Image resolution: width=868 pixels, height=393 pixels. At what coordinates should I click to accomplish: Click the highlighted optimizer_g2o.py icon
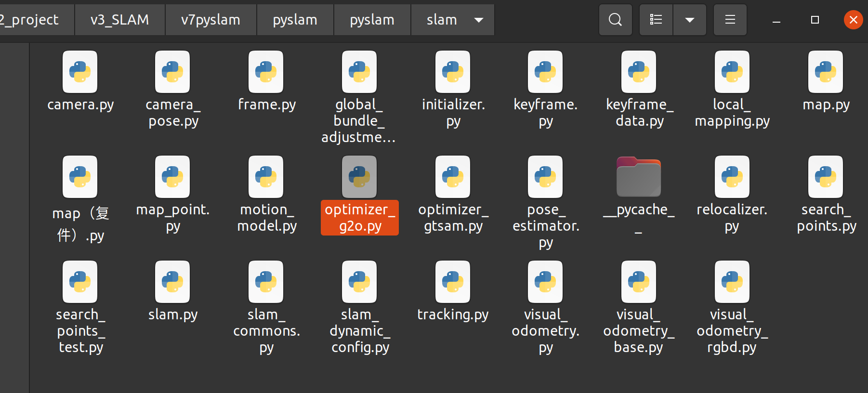tap(359, 177)
